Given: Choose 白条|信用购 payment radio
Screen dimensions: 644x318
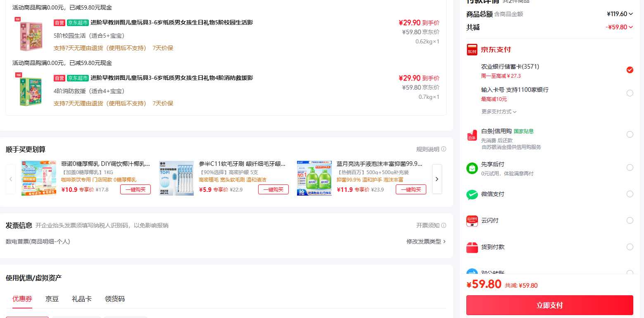Looking at the screenshot, I should pyautogui.click(x=630, y=134).
